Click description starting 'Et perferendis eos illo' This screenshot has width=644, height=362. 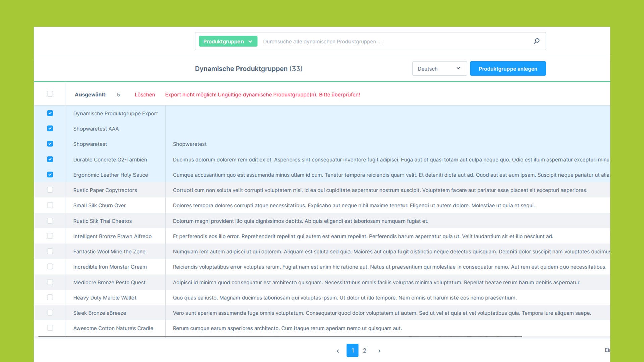(x=363, y=237)
